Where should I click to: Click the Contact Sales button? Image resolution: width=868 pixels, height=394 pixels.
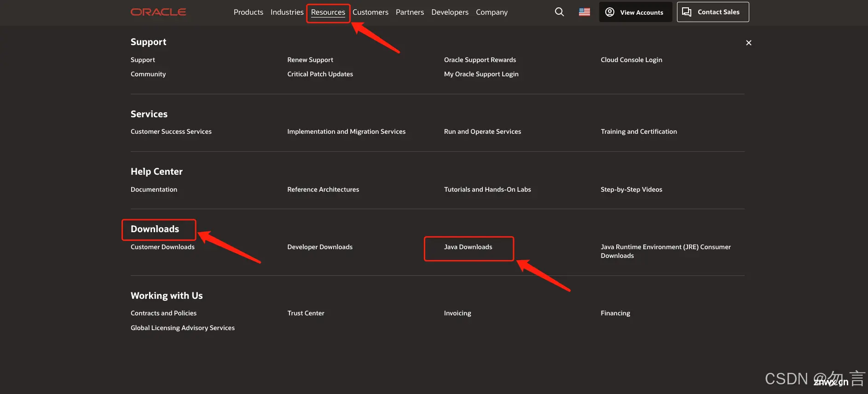pyautogui.click(x=713, y=12)
